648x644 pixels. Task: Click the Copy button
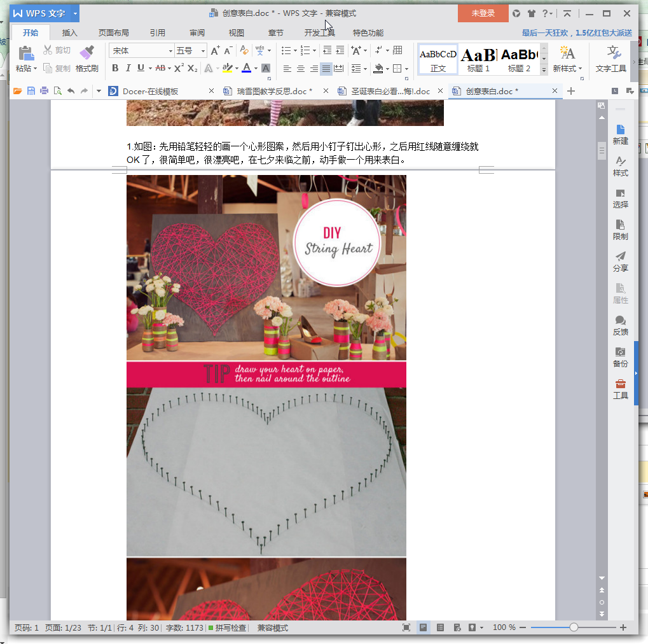click(x=57, y=68)
